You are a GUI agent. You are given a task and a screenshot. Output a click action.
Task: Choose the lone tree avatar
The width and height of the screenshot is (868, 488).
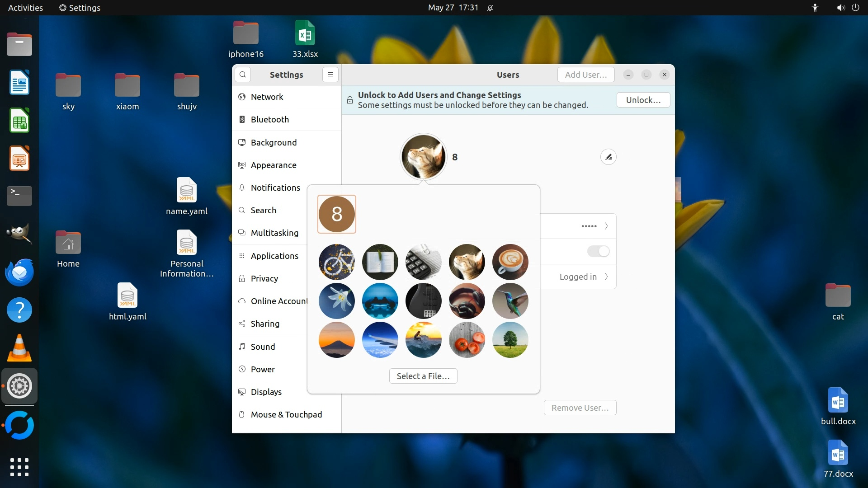click(510, 340)
